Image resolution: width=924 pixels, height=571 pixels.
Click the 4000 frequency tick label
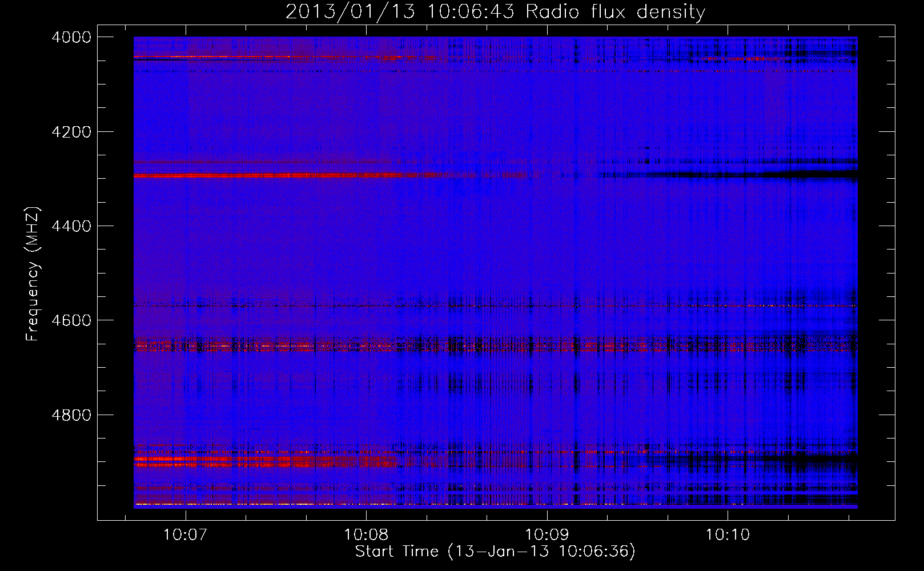tap(71, 37)
